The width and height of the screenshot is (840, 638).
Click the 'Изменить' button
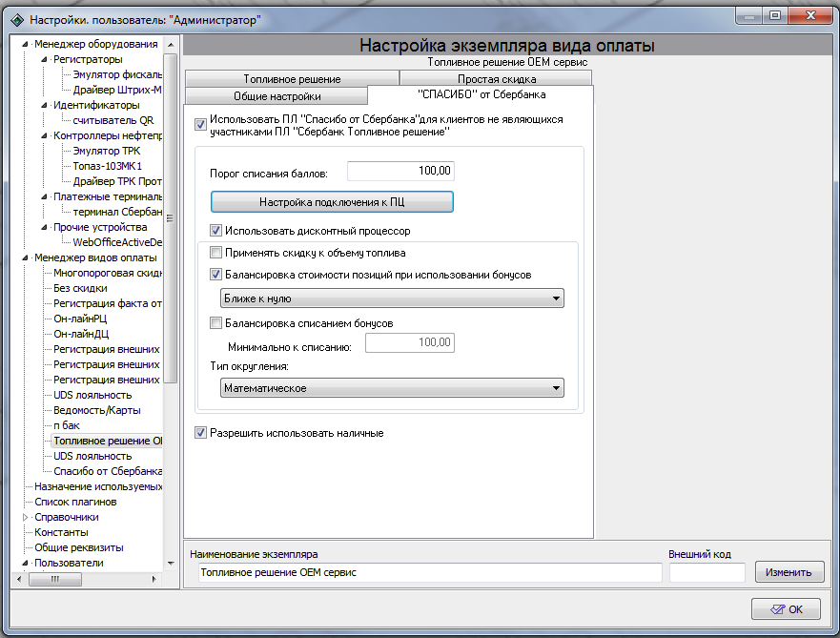pyautogui.click(x=789, y=572)
